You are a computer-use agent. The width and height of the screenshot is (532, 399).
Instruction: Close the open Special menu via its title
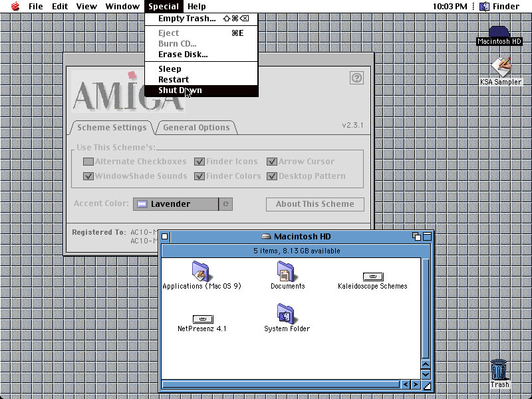pos(164,6)
